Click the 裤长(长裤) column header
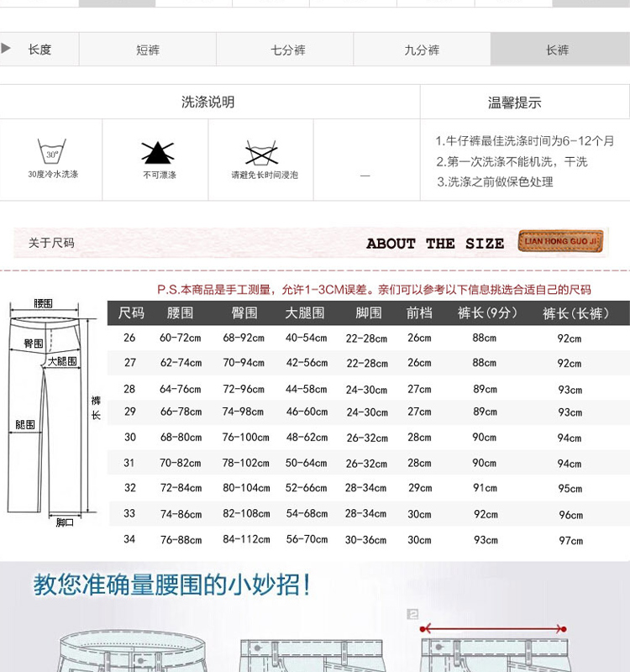The height and width of the screenshot is (672, 630). click(x=575, y=313)
